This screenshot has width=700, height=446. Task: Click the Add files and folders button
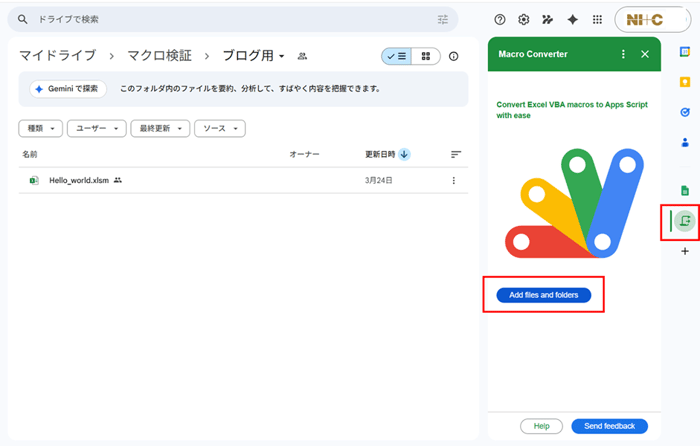click(543, 295)
